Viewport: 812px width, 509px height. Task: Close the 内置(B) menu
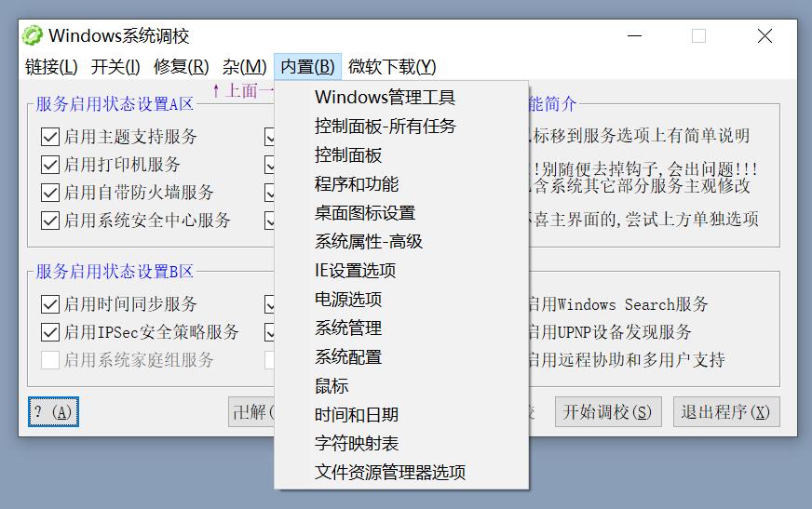pos(307,67)
